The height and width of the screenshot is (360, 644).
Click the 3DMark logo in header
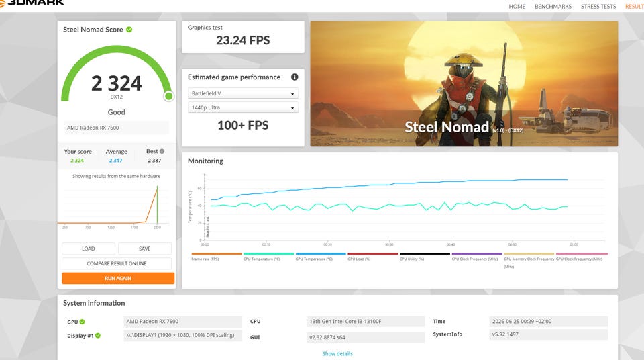pos(32,3)
